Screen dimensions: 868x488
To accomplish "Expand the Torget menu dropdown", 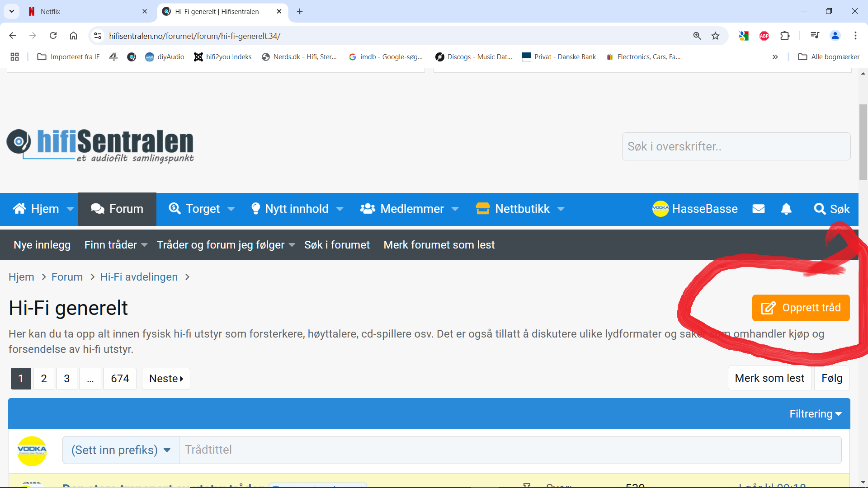I will tap(231, 209).
